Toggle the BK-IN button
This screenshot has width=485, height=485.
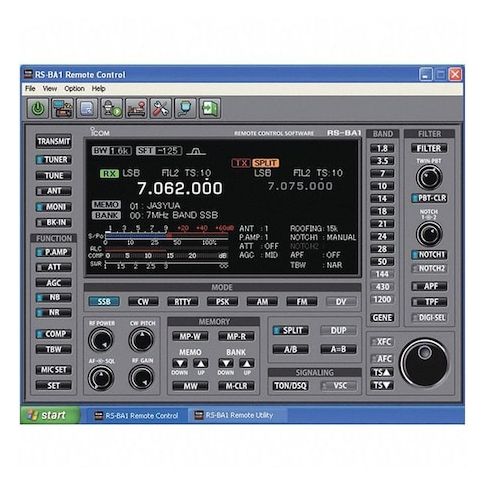pos(54,222)
